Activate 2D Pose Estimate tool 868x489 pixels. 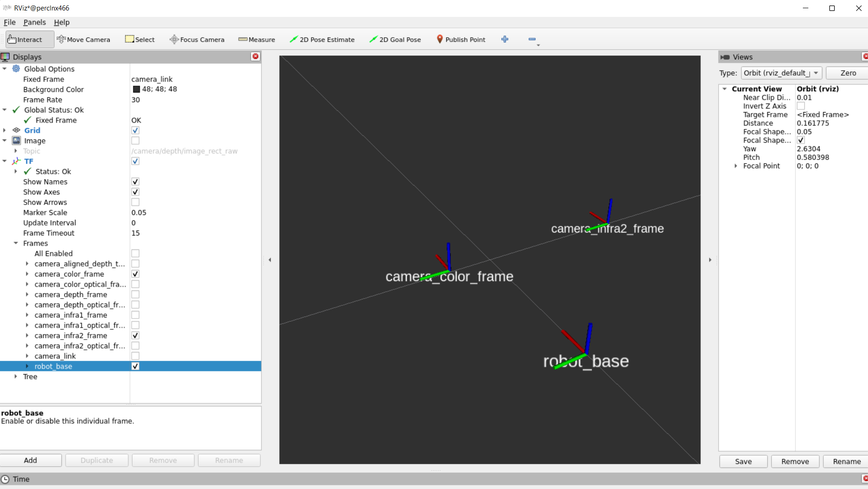322,40
